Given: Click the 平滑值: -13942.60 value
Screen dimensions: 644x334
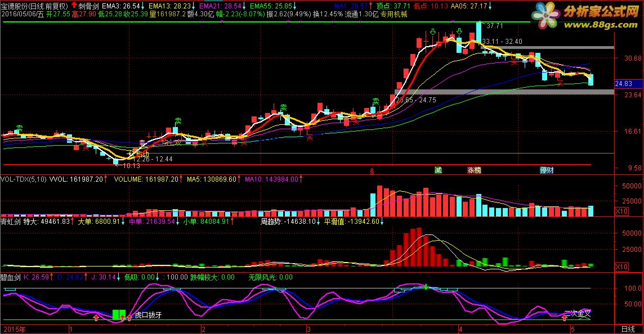Looking at the screenshot, I should 352,222.
